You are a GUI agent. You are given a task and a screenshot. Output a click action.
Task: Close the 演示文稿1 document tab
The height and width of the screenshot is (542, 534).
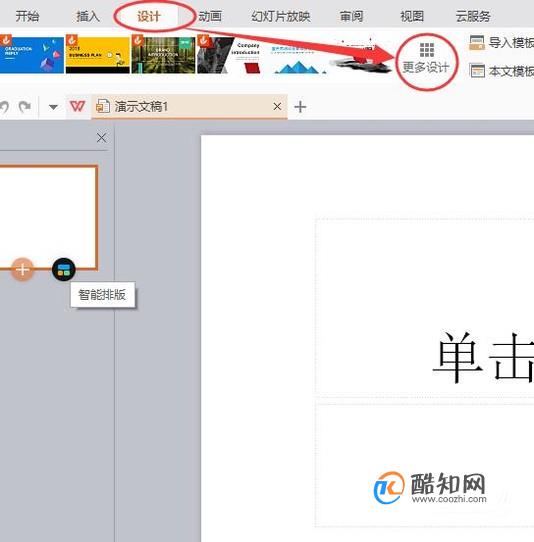(x=277, y=106)
